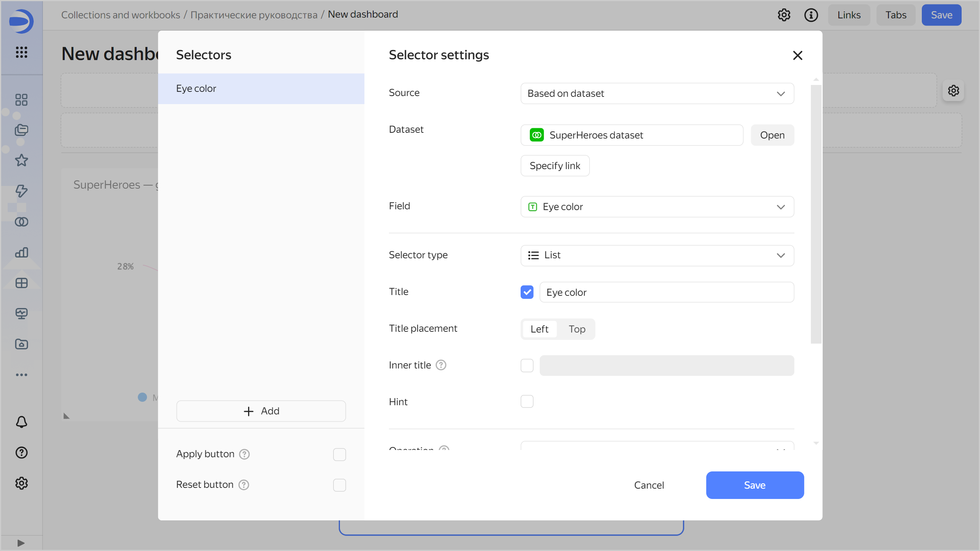Open notifications bell in sidebar
This screenshot has width=980, height=551.
point(21,422)
